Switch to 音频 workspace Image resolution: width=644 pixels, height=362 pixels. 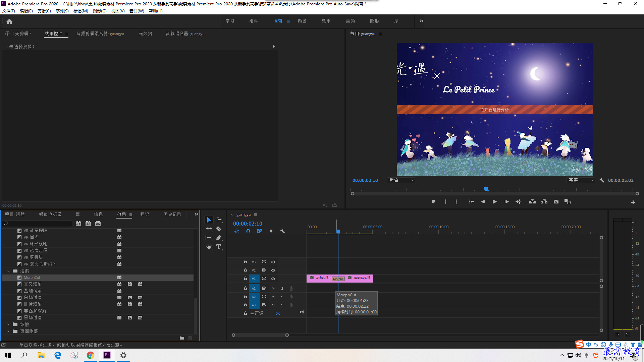tap(351, 21)
